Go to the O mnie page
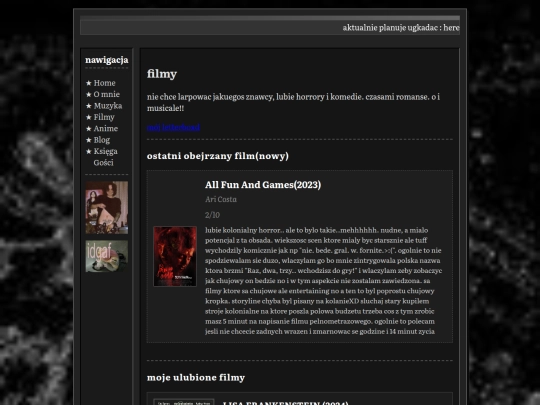This screenshot has width=540, height=405. pyautogui.click(x=106, y=94)
